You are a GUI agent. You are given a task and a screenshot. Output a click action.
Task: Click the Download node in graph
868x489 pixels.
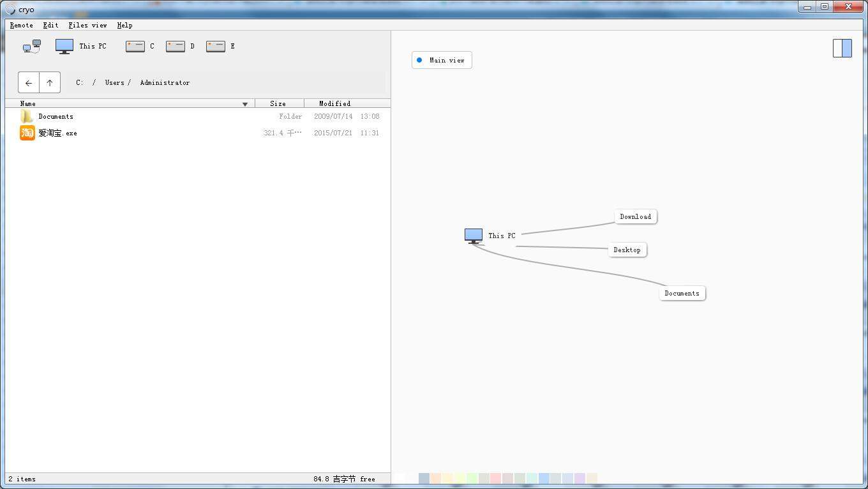[x=635, y=216]
